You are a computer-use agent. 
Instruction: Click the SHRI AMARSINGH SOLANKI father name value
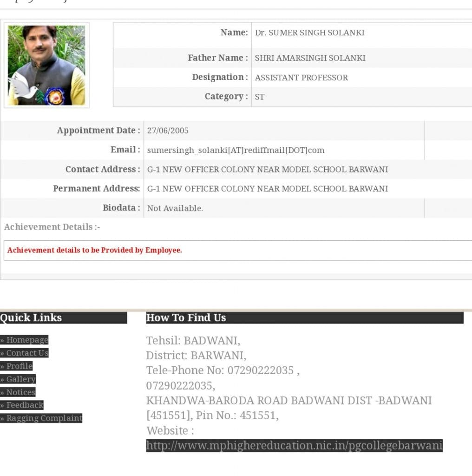[310, 58]
